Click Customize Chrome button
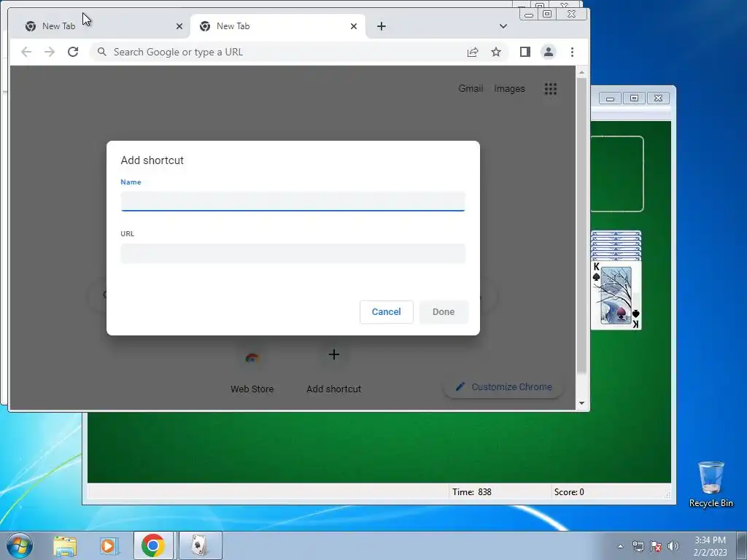 click(x=503, y=386)
